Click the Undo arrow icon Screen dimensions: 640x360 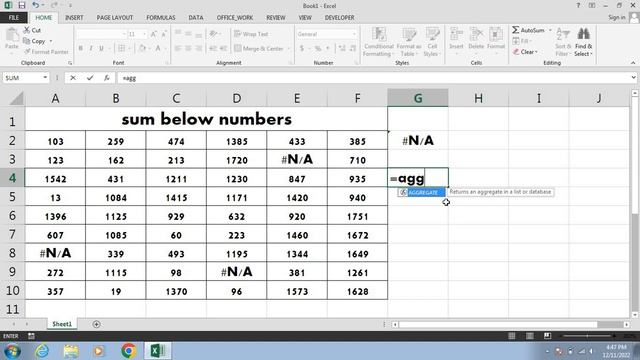coord(36,5)
